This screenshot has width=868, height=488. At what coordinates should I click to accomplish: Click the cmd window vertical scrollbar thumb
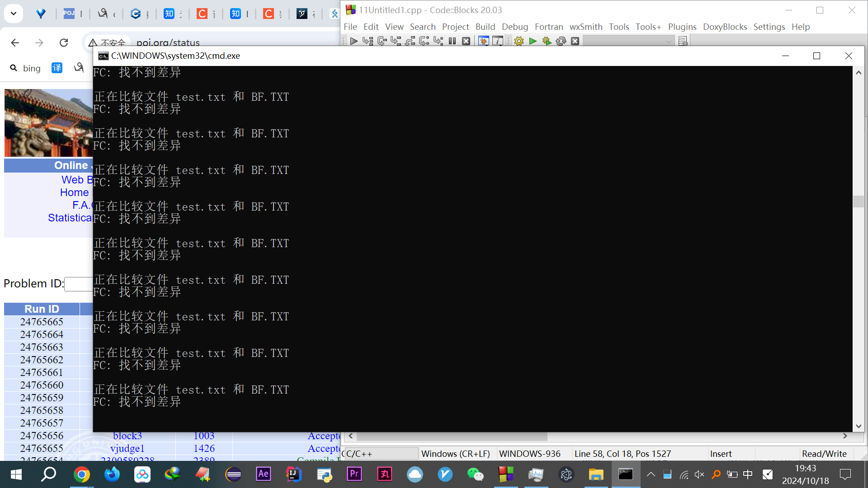coord(858,202)
